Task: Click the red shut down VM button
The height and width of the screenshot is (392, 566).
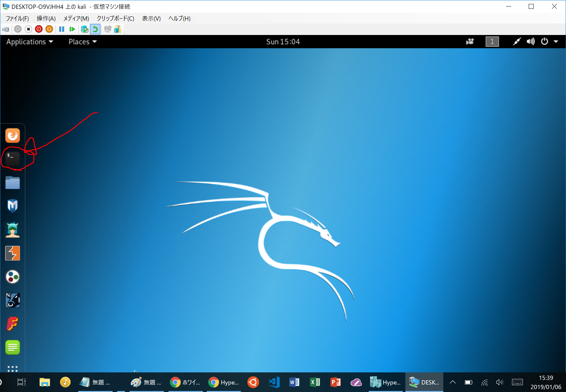Action: point(39,29)
